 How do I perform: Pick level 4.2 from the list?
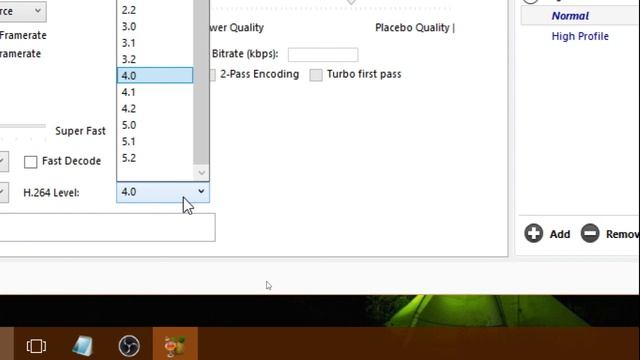155,109
